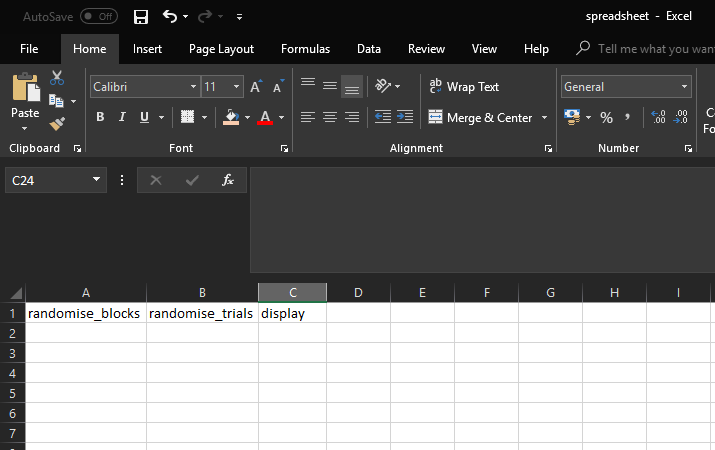The height and width of the screenshot is (450, 715).
Task: Expand the General number format dropdown
Action: 685,88
